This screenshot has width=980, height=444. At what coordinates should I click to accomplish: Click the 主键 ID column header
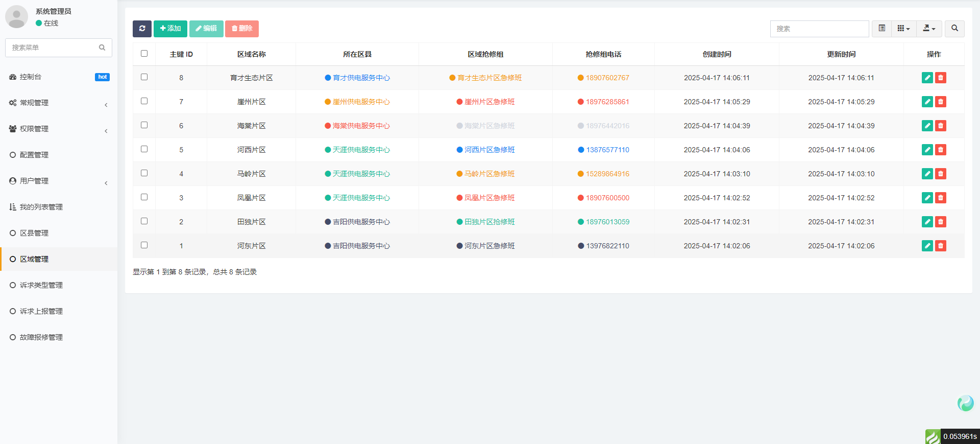click(181, 54)
